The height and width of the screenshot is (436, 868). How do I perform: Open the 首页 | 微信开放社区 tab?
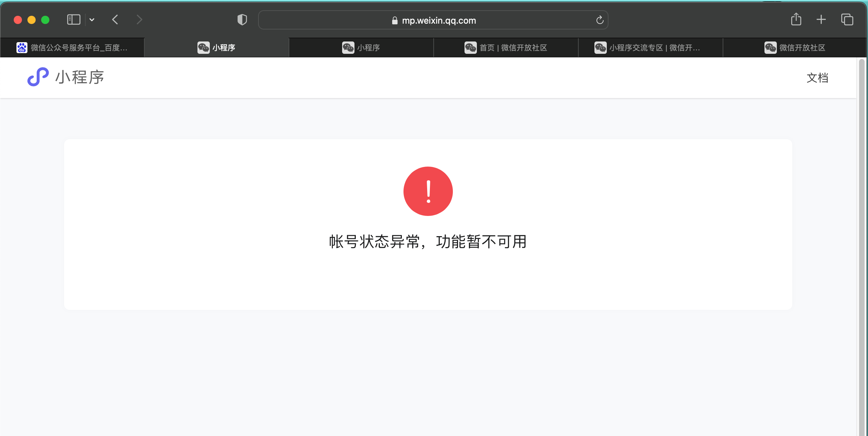click(506, 48)
